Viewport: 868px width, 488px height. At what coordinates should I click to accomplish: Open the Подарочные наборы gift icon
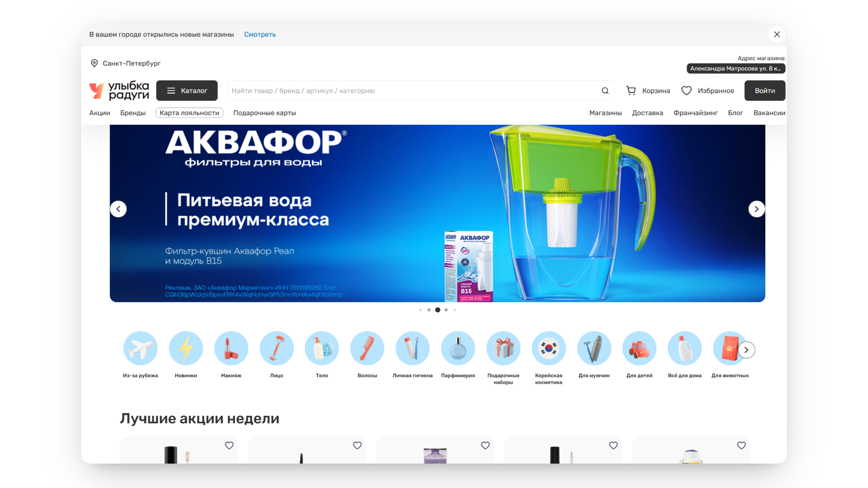tap(503, 348)
